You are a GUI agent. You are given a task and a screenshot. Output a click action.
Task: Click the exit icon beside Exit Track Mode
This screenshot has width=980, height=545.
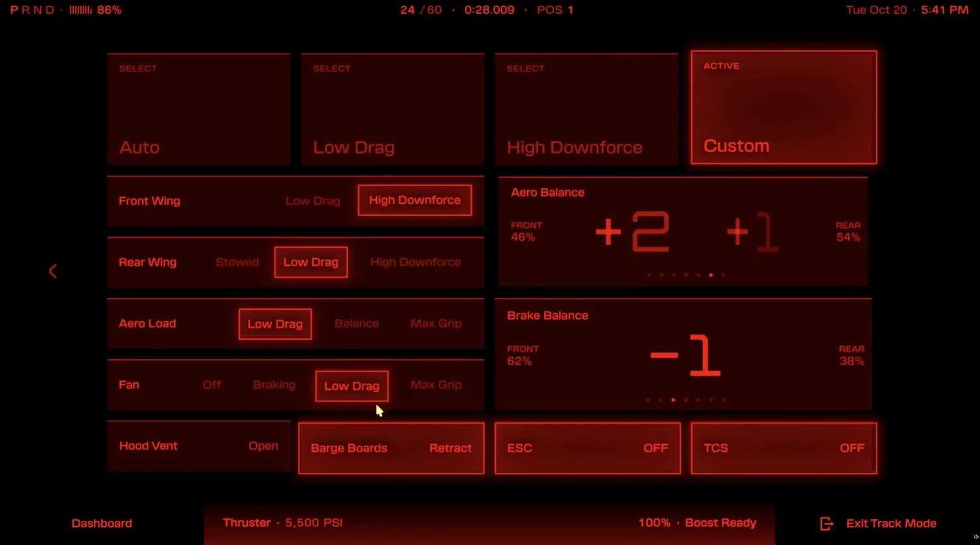click(826, 523)
